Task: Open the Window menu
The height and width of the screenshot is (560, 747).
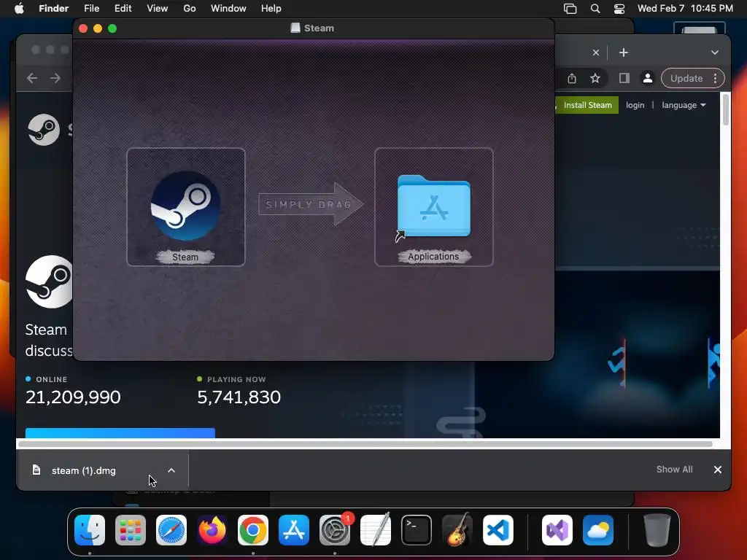Action: [x=228, y=8]
